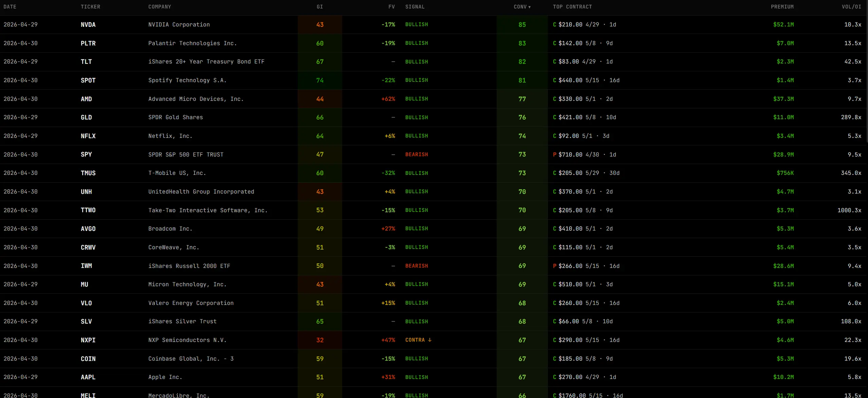The width and height of the screenshot is (868, 398).
Task: Click SPY contract P $710.00 4/30
Action: [x=585, y=155]
